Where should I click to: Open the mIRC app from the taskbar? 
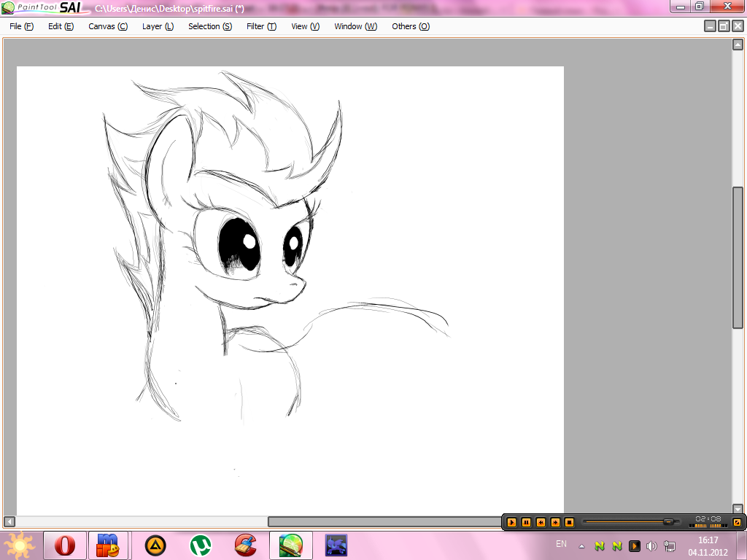(x=108, y=545)
